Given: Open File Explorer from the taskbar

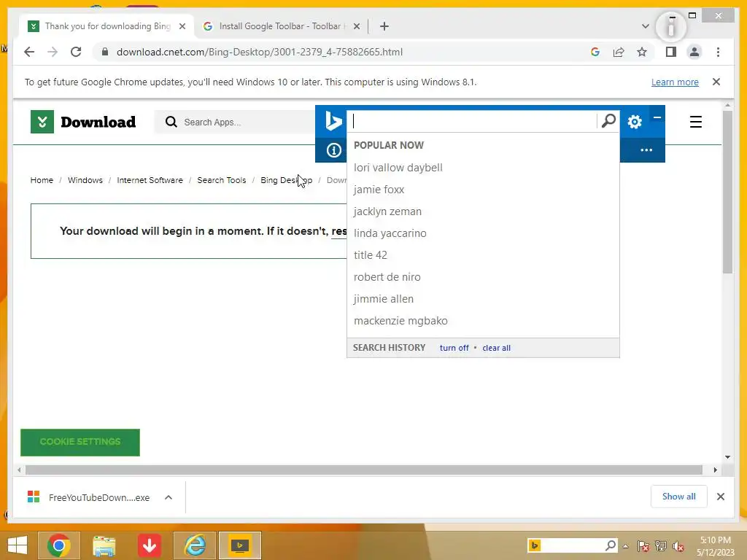Looking at the screenshot, I should coord(104,545).
